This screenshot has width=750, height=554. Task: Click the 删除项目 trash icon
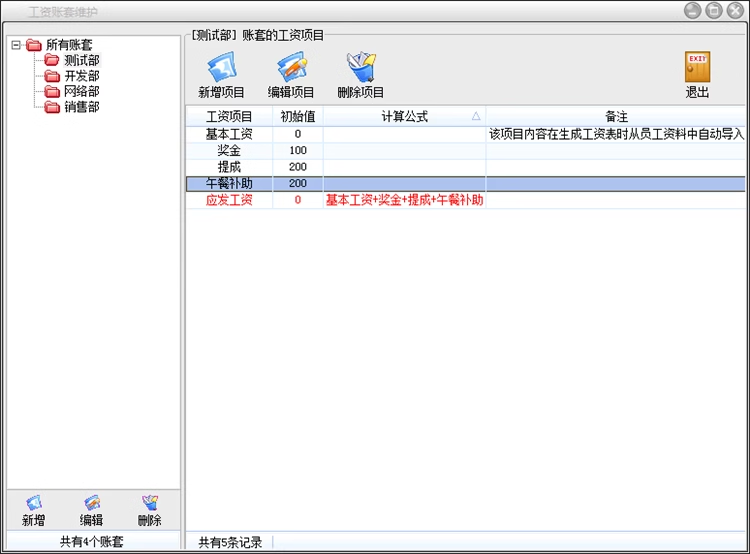[361, 66]
